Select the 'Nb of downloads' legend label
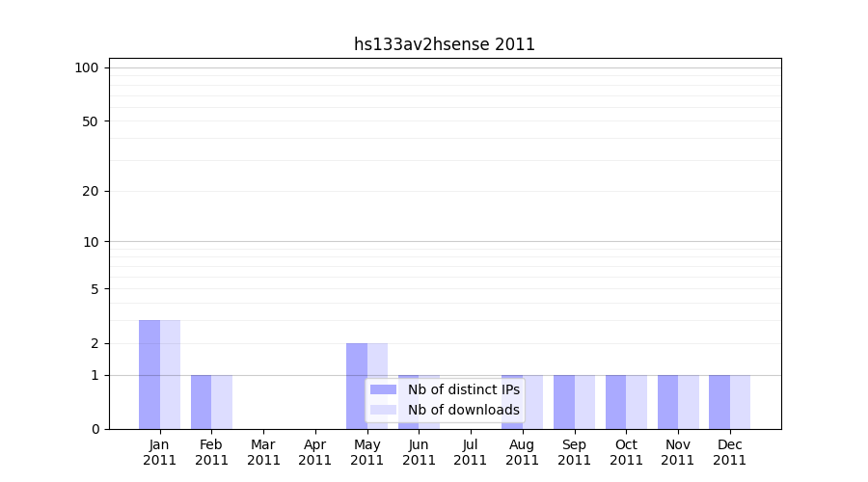Image resolution: width=868 pixels, height=482 pixels. coord(463,410)
